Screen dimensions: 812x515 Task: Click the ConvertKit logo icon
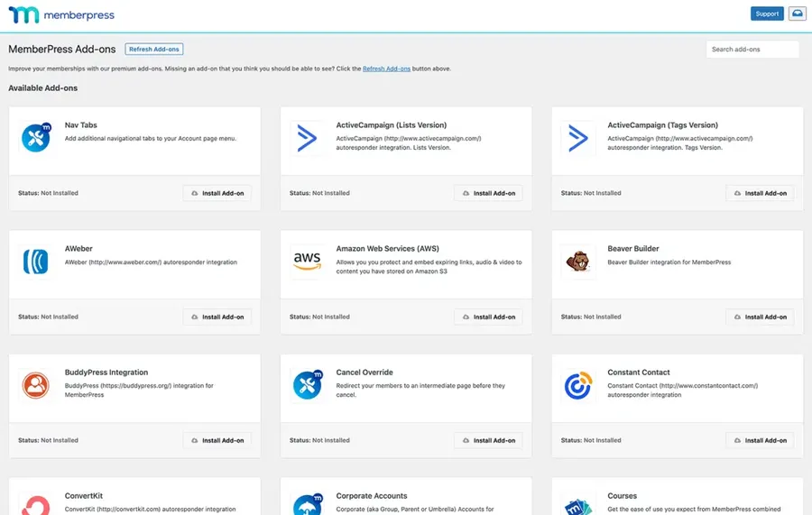coord(36,505)
